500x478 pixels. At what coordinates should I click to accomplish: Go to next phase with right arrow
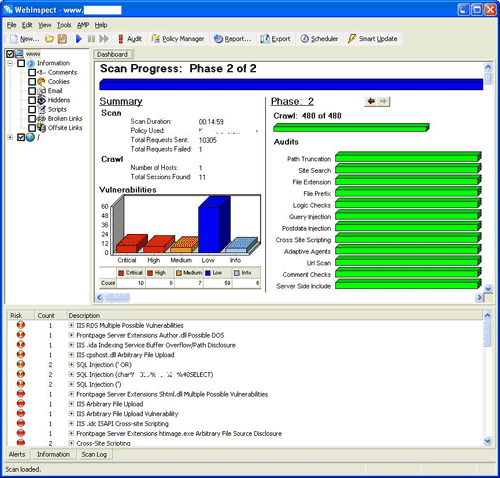click(383, 101)
